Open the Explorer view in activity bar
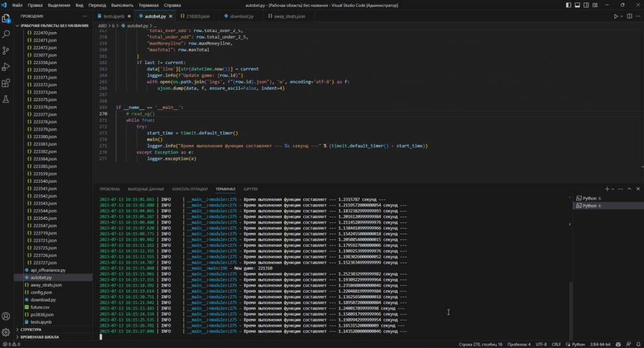Image resolution: width=644 pixels, height=348 pixels. (x=6, y=18)
